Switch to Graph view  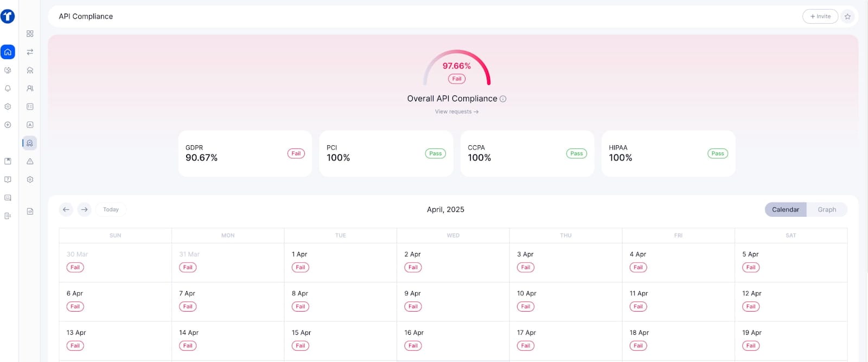[x=827, y=209]
